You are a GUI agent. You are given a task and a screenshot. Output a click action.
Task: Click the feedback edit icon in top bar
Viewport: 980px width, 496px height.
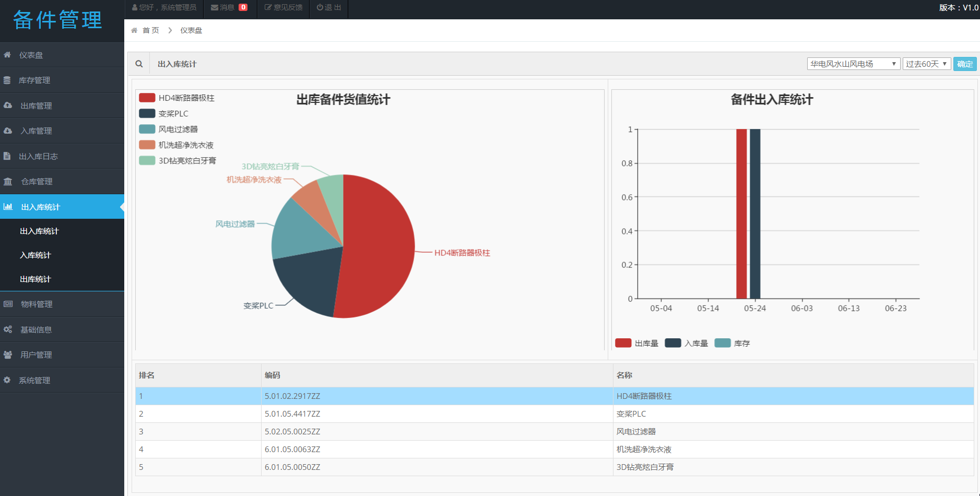pyautogui.click(x=268, y=7)
